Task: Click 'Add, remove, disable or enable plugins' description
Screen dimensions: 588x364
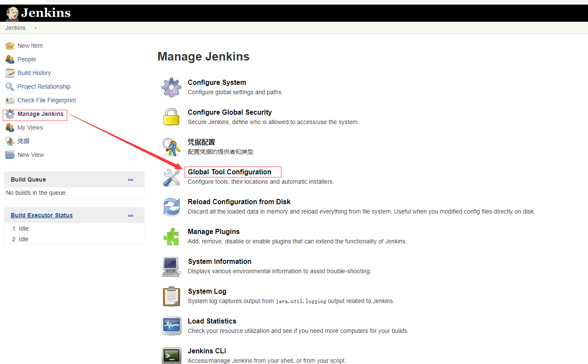Action: click(x=297, y=241)
